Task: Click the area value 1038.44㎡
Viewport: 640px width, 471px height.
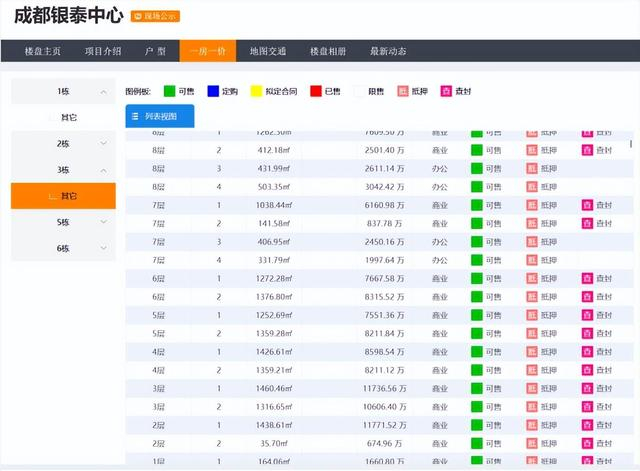Action: [x=274, y=205]
